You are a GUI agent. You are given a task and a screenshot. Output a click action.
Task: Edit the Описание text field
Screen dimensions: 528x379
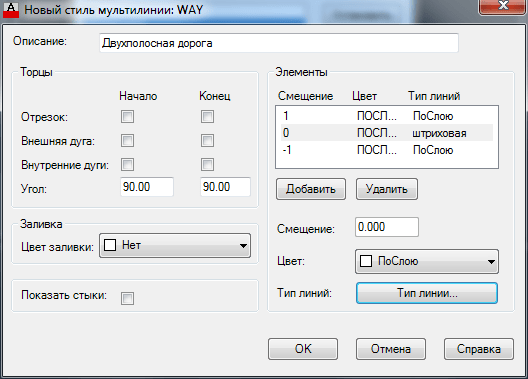[279, 43]
